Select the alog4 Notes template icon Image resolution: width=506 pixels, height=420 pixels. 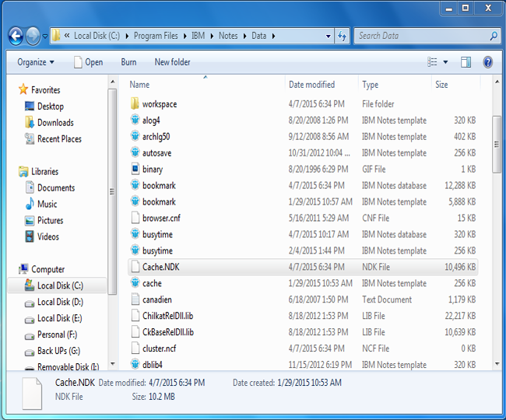135,121
